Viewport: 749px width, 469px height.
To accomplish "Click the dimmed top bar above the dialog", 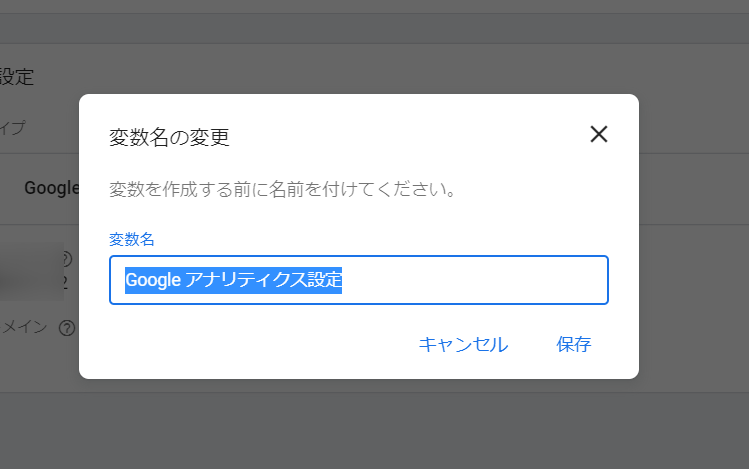I will [x=374, y=29].
